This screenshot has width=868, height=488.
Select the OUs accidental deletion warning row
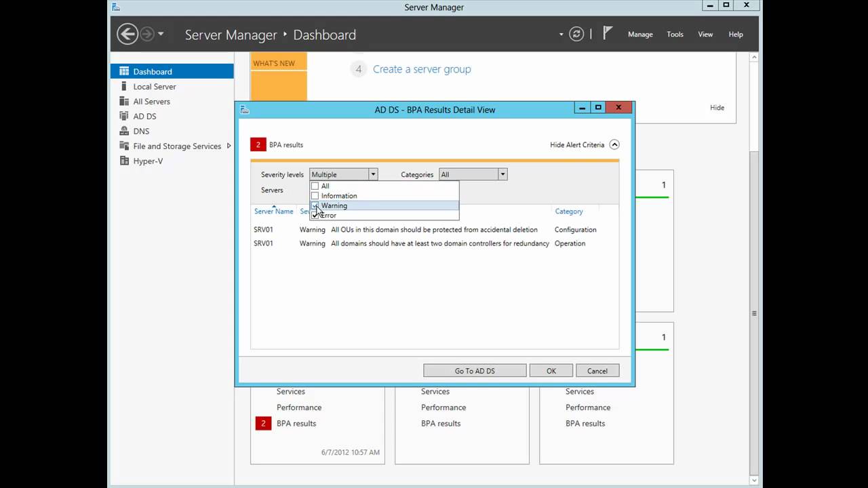tap(434, 230)
